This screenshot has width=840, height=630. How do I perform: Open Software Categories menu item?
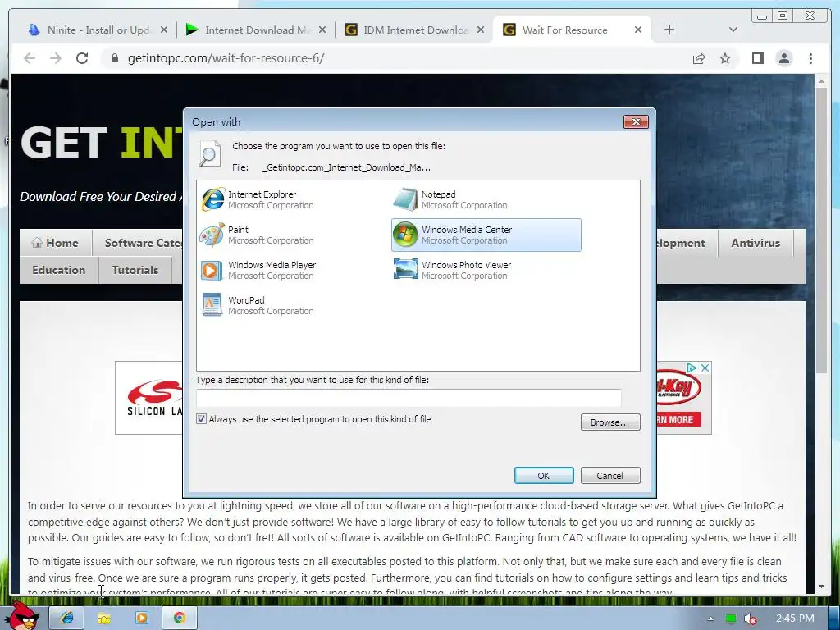tap(139, 243)
